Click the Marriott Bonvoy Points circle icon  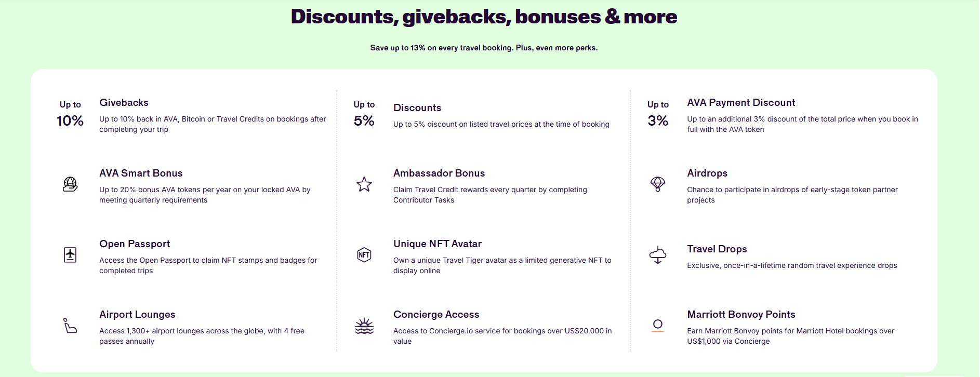coord(658,326)
